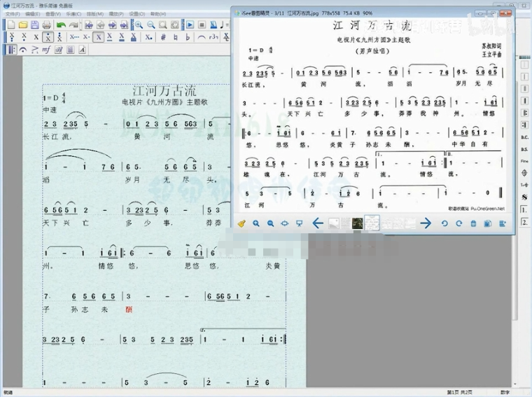Viewport: 532px width, 397px height.
Task: Click the print icon
Action: pyautogui.click(x=45, y=25)
